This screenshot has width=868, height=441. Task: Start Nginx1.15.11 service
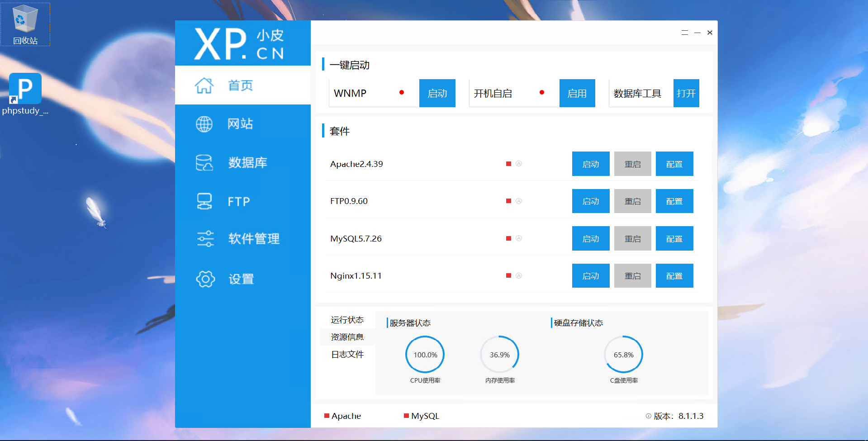[591, 275]
